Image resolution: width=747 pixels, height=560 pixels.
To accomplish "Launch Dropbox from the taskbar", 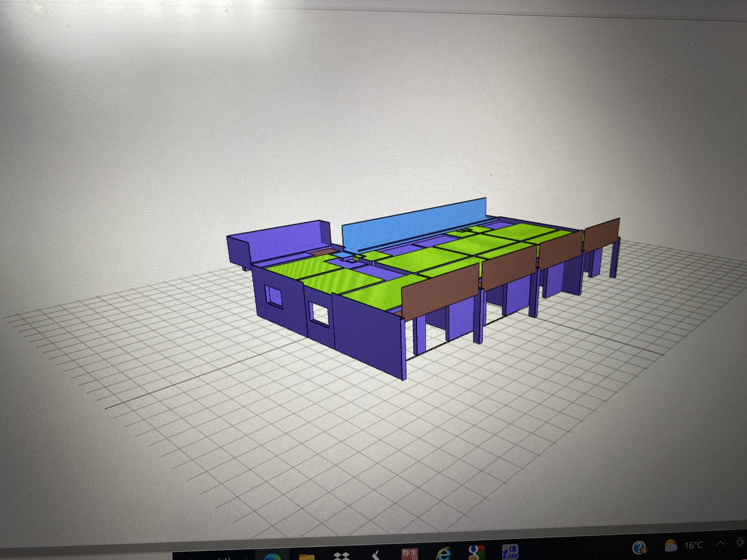I will (x=341, y=556).
